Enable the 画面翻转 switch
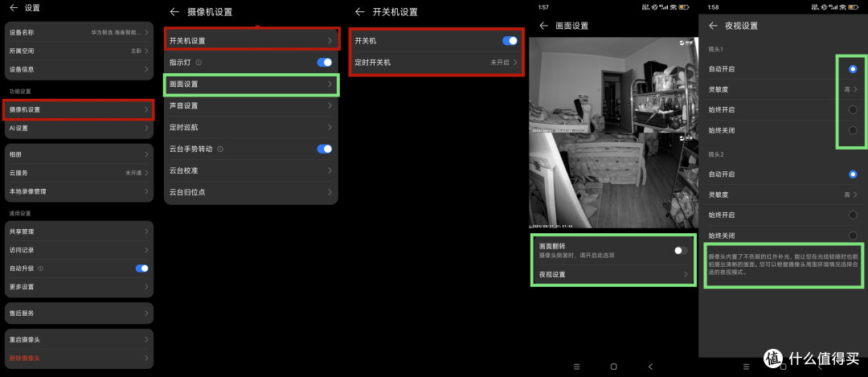Image resolution: width=868 pixels, height=377 pixels. coord(681,251)
